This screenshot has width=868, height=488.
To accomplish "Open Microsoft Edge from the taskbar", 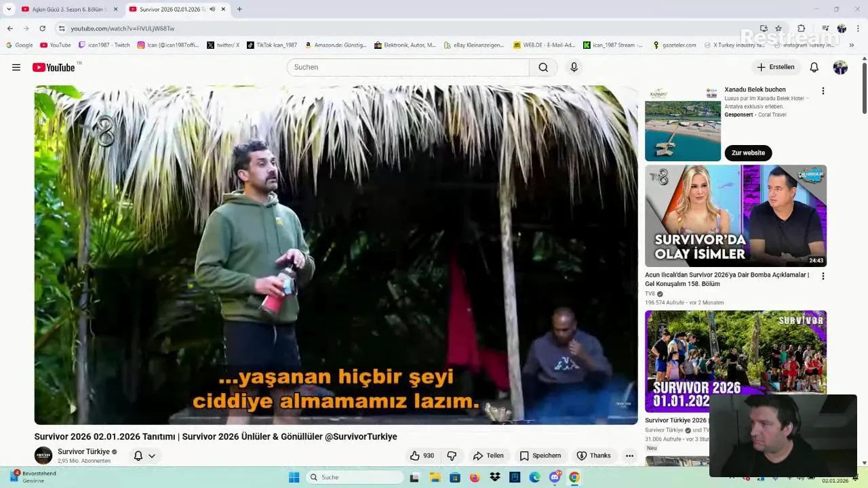I will (x=534, y=477).
